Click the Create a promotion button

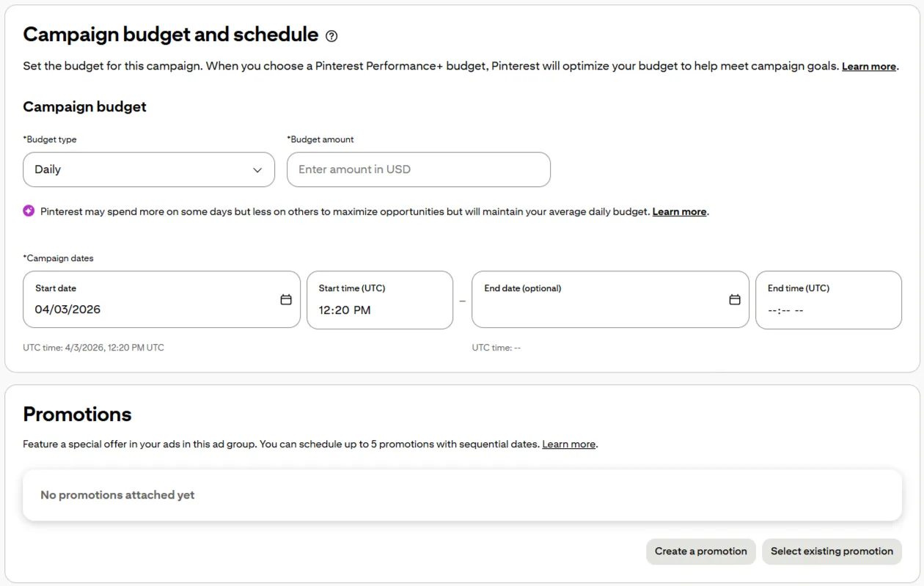click(x=700, y=552)
